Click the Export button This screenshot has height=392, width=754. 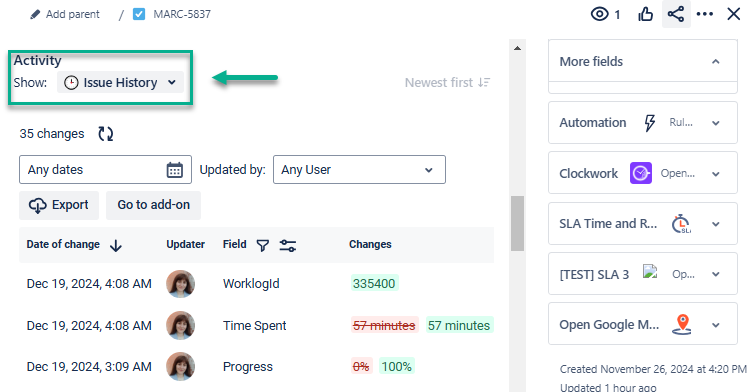click(x=59, y=205)
